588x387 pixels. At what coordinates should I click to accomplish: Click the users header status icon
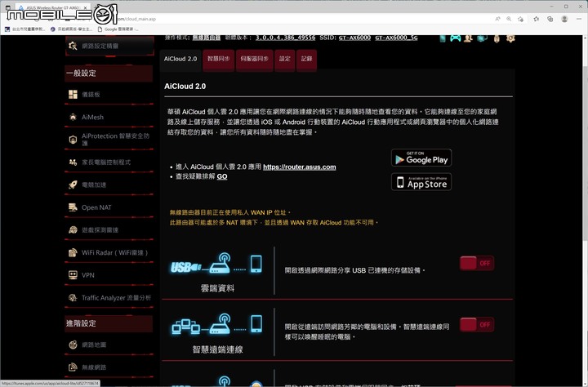click(468, 38)
